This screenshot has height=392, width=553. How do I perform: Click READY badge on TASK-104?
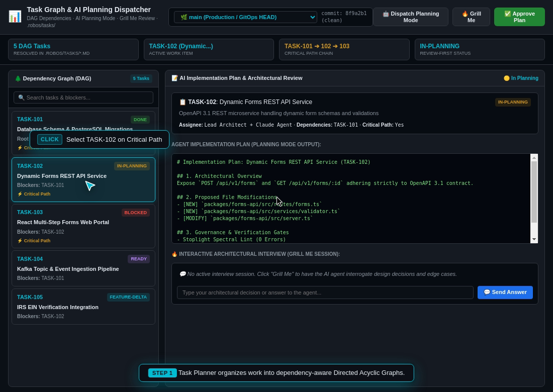coord(139,259)
